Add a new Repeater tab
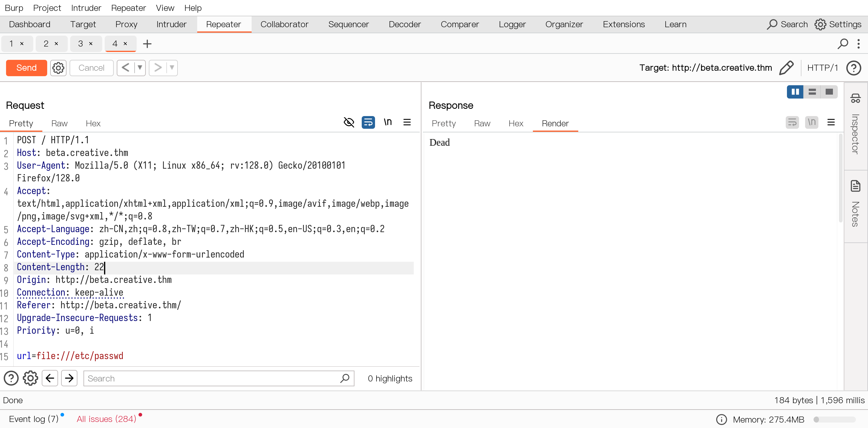This screenshot has height=428, width=868. 147,44
